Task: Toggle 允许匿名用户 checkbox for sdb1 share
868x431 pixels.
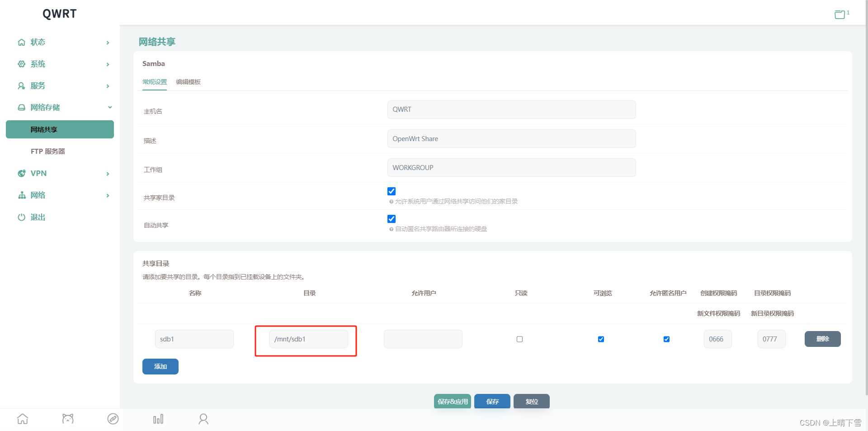Action: point(667,339)
